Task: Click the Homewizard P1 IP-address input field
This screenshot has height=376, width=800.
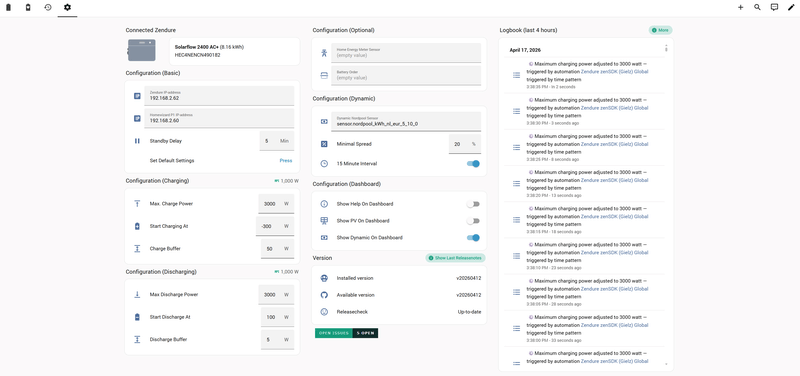Action: tap(219, 118)
